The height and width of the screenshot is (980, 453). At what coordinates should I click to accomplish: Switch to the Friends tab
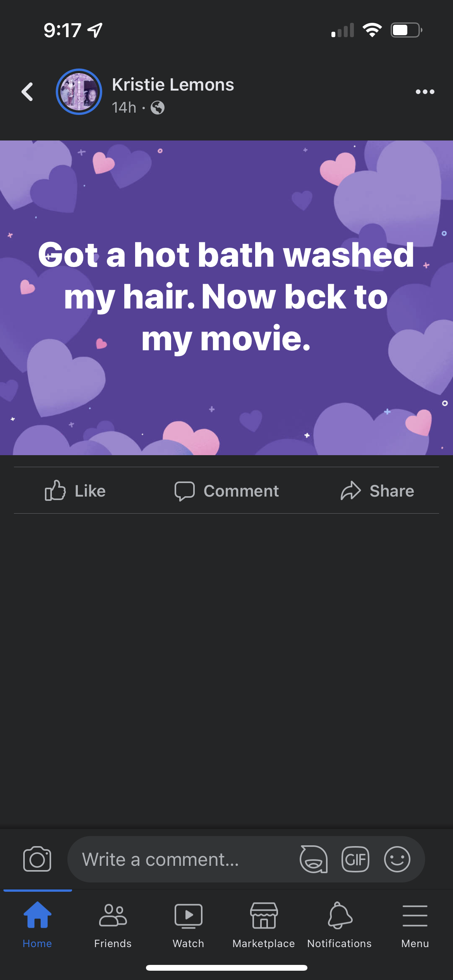(113, 925)
